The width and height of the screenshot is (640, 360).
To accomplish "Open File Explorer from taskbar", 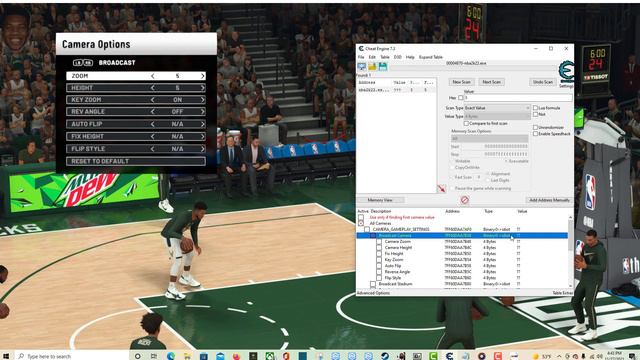I will coord(187,356).
